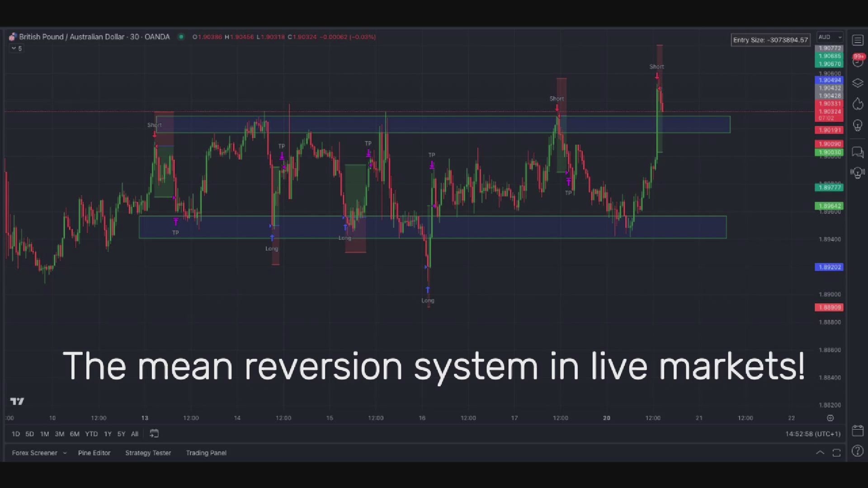Click the green market status dot
The width and height of the screenshot is (868, 488).
coord(181,37)
